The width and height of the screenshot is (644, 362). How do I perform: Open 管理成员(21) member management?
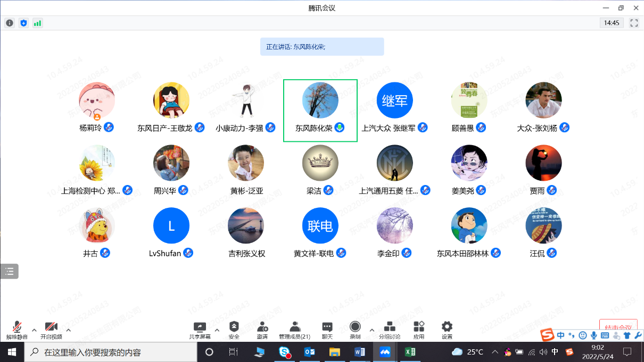[x=294, y=330]
